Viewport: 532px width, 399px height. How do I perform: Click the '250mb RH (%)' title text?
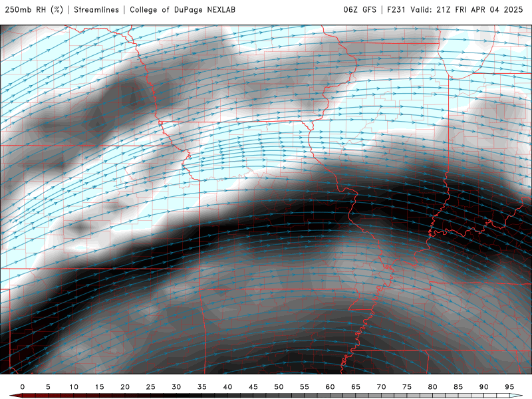pyautogui.click(x=35, y=10)
